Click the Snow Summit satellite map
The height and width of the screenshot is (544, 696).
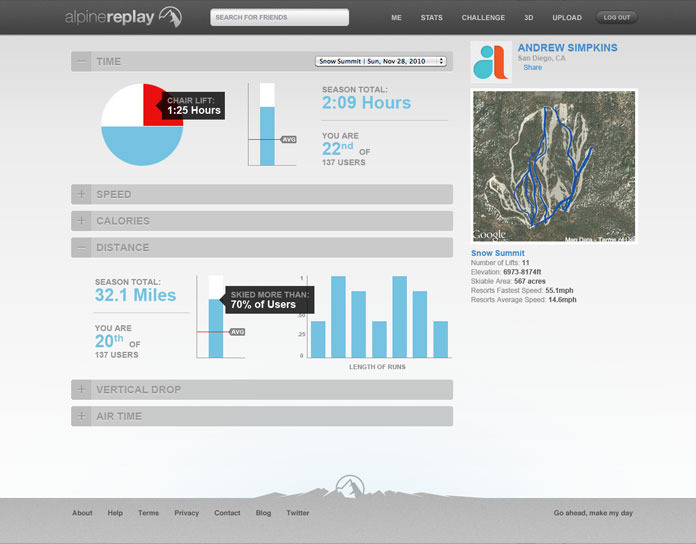coord(554,166)
